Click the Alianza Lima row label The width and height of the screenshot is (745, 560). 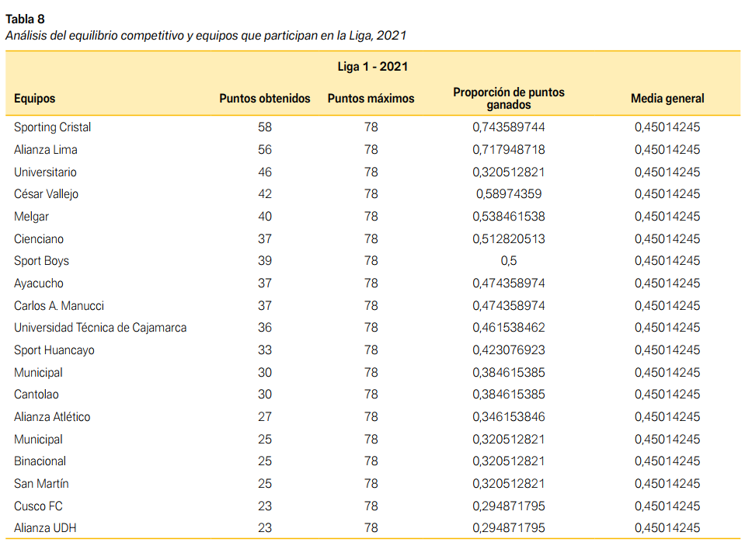(x=46, y=150)
